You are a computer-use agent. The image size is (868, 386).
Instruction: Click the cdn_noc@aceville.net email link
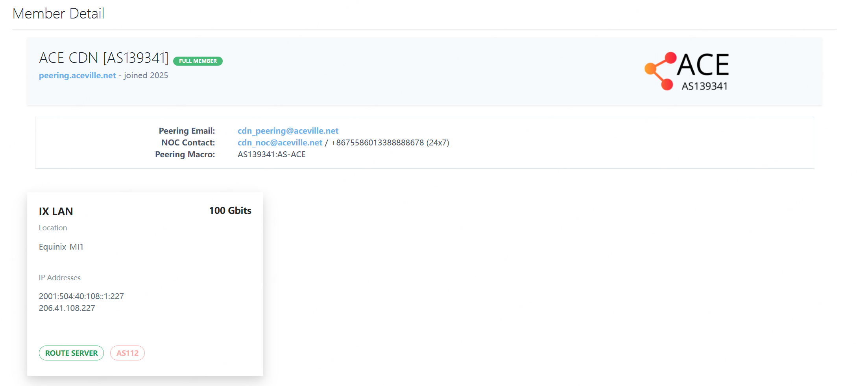click(x=280, y=143)
